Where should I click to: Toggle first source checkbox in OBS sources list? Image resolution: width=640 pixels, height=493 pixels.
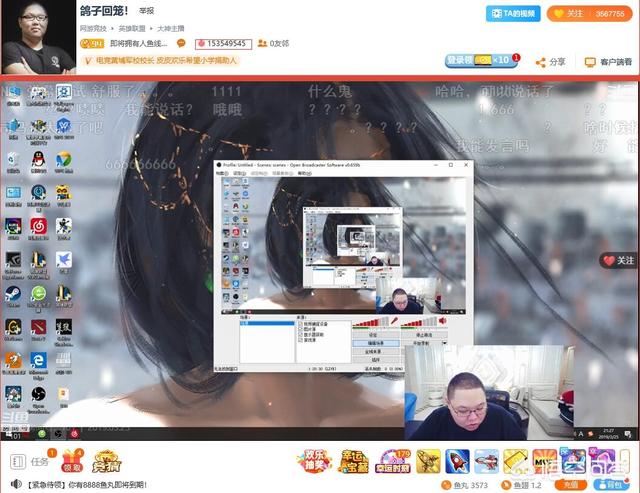pos(301,325)
